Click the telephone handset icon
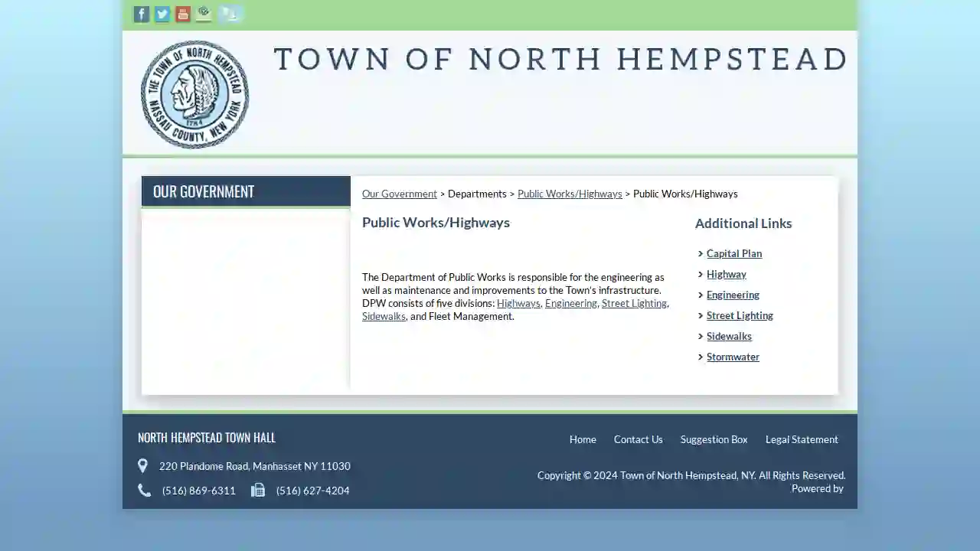The image size is (980, 551). pos(144,490)
